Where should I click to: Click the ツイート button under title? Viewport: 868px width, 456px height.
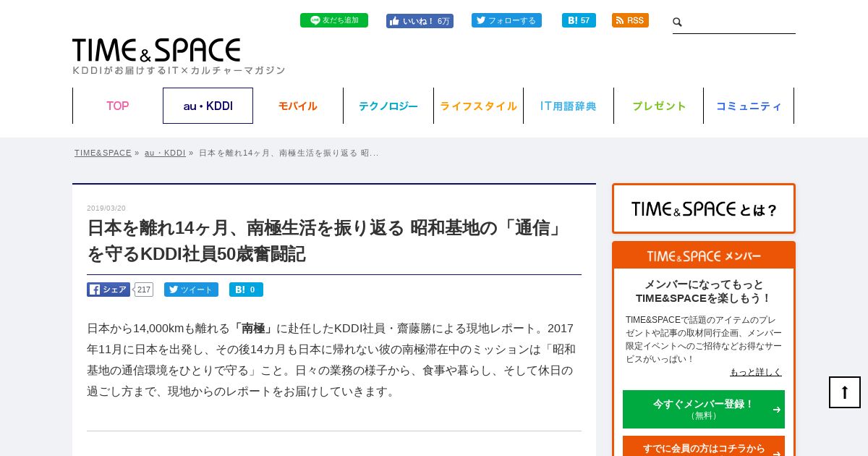click(x=191, y=290)
